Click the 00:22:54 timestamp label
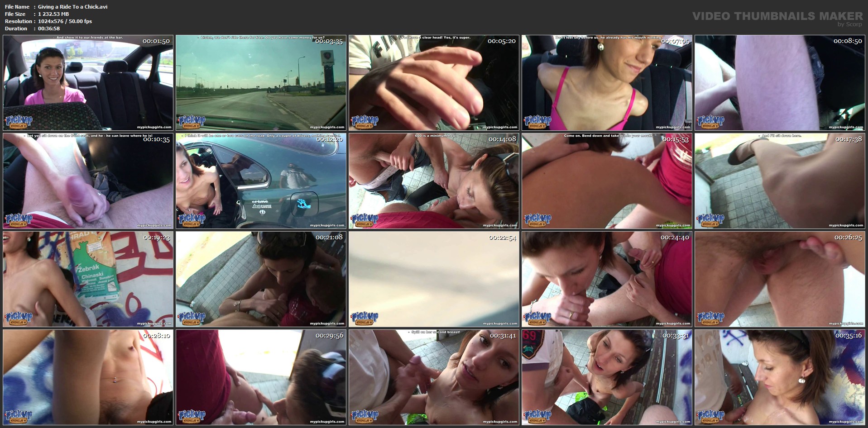868x428 pixels. tap(502, 238)
